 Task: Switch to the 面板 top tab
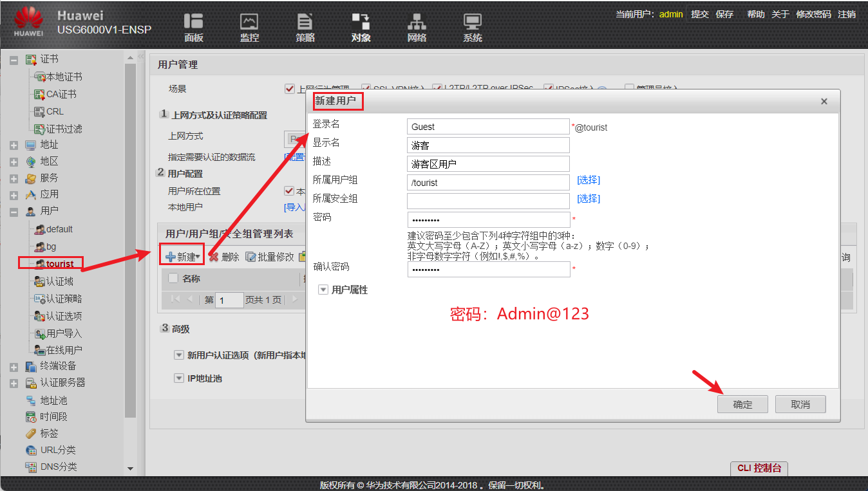(x=194, y=28)
